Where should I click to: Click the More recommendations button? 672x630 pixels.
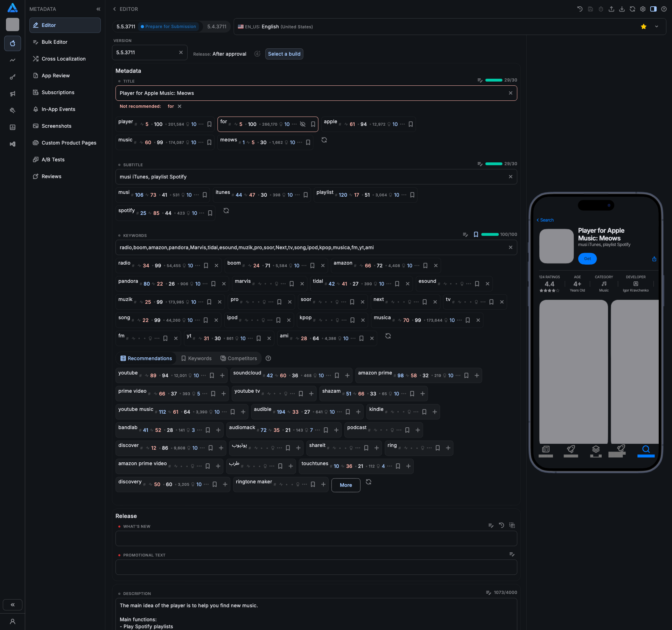345,485
